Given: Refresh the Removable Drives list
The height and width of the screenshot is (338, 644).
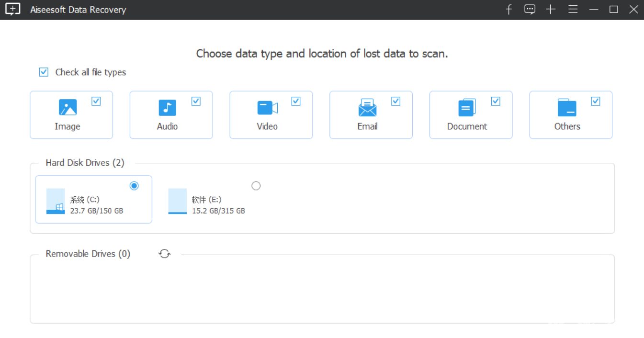Looking at the screenshot, I should 165,254.
